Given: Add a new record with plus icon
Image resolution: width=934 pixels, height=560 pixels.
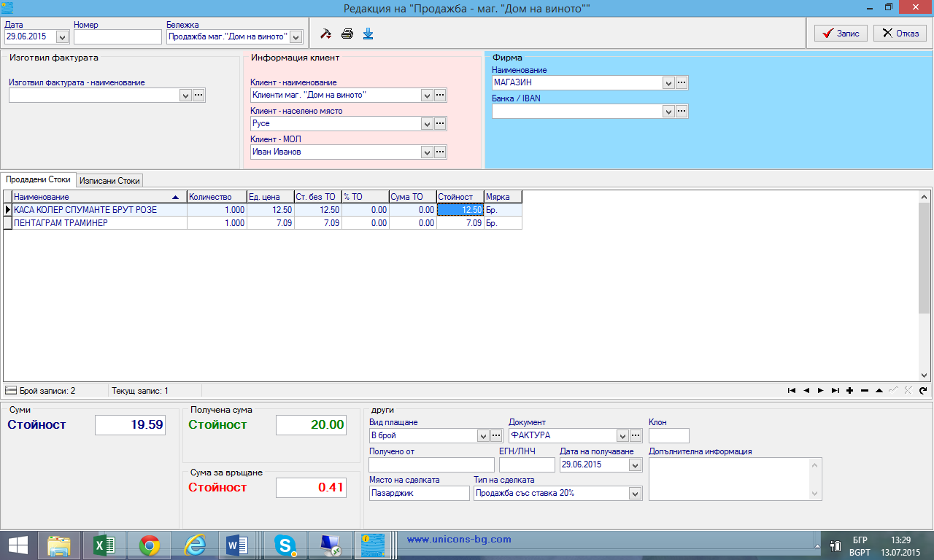Looking at the screenshot, I should [850, 391].
